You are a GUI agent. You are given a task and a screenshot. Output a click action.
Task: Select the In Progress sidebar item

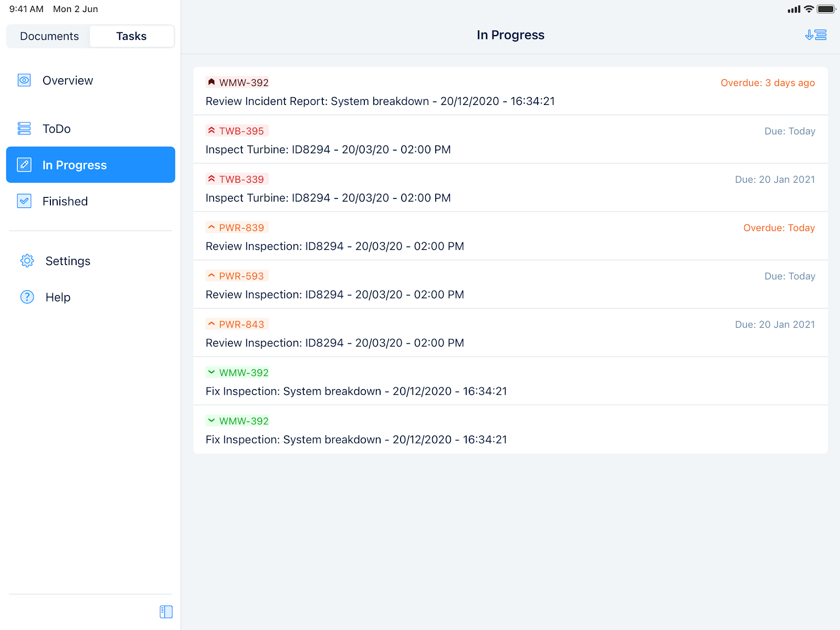(x=91, y=165)
